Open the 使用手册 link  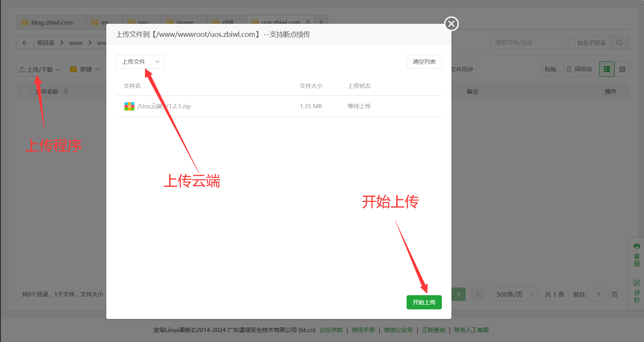point(363,330)
